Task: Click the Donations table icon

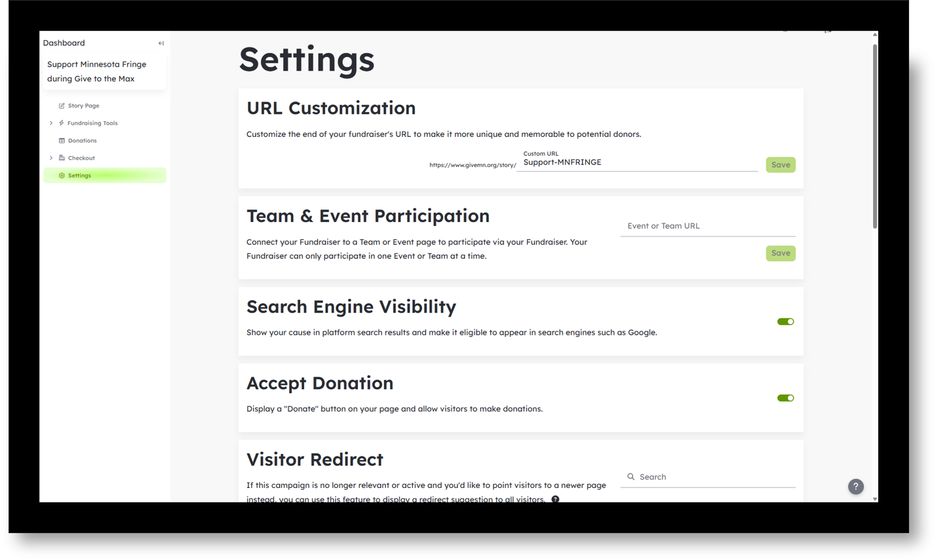Action: (x=62, y=141)
